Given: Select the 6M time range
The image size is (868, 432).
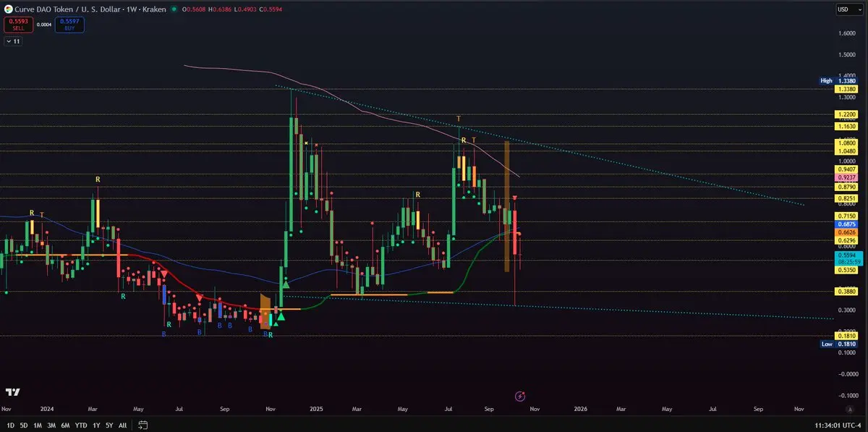Looking at the screenshot, I should click(65, 425).
